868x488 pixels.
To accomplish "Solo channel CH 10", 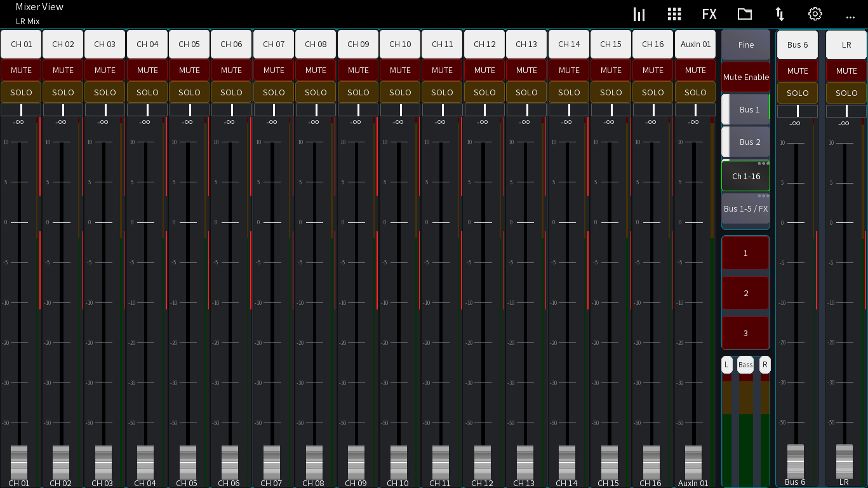I will click(x=399, y=92).
